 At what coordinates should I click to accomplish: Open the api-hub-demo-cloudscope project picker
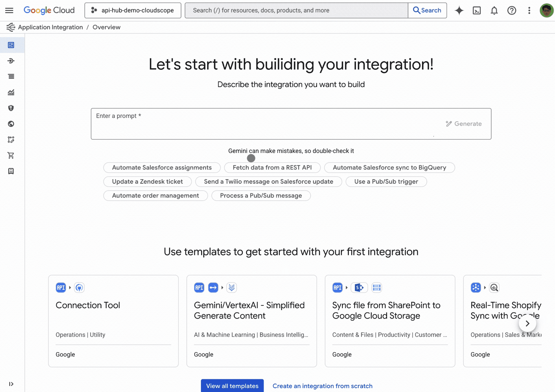(x=133, y=10)
